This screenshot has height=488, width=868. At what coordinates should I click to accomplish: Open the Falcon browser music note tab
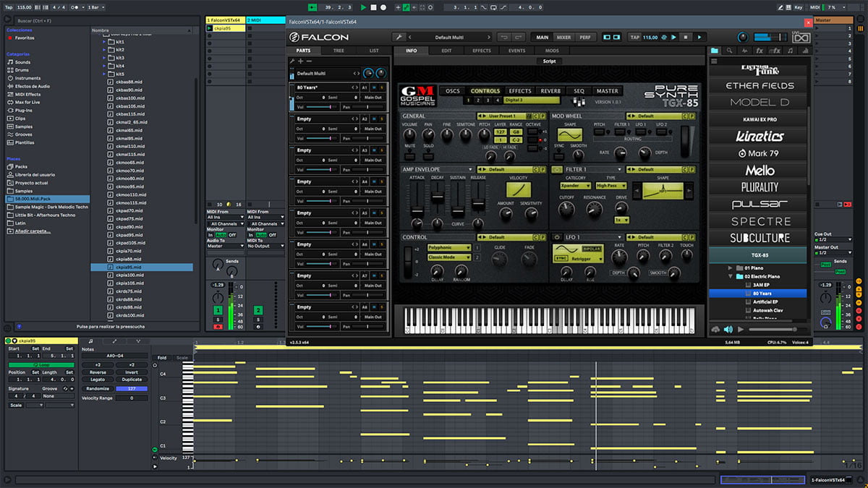coord(792,51)
